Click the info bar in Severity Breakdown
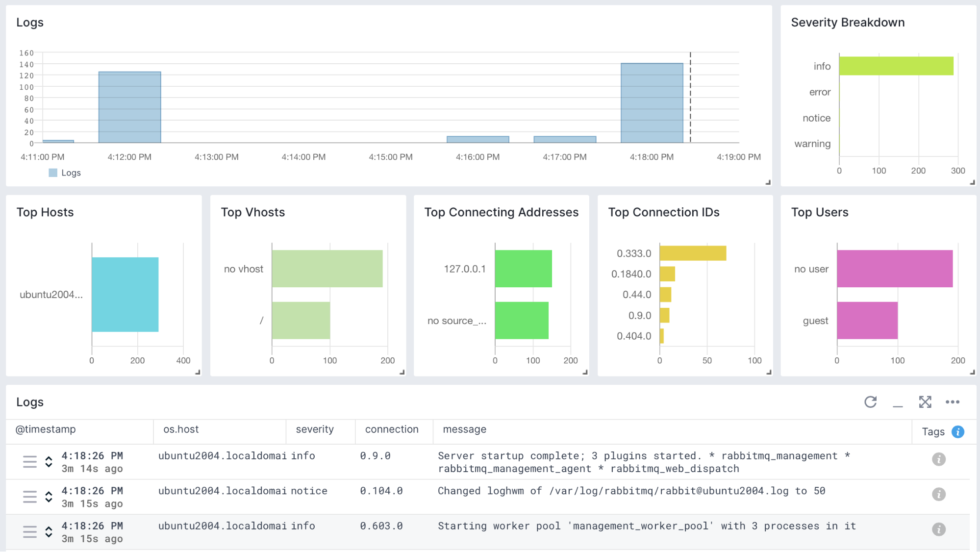980x552 pixels. 896,66
